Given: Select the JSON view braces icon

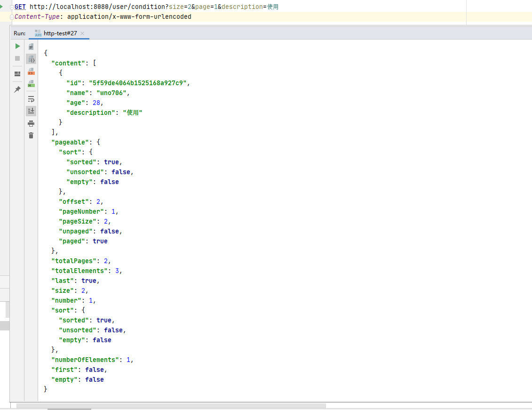Looking at the screenshot, I should (31, 59).
